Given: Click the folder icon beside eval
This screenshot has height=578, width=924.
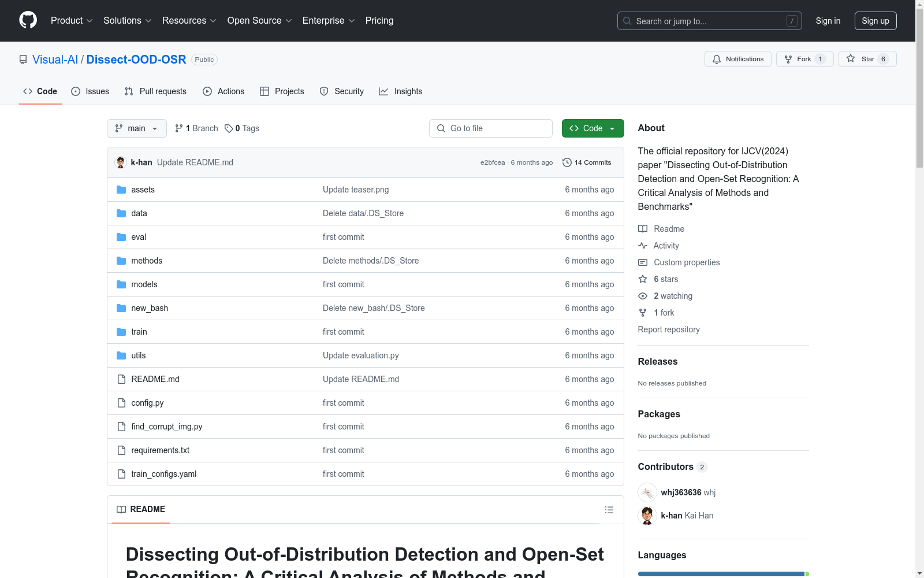Looking at the screenshot, I should point(121,237).
